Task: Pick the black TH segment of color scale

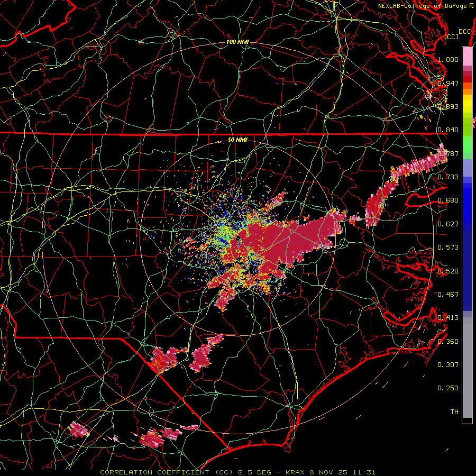Action: 467,420
